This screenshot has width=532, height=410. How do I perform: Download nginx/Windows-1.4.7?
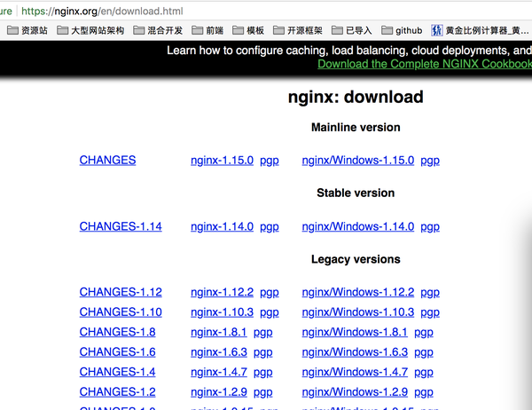[x=355, y=373]
